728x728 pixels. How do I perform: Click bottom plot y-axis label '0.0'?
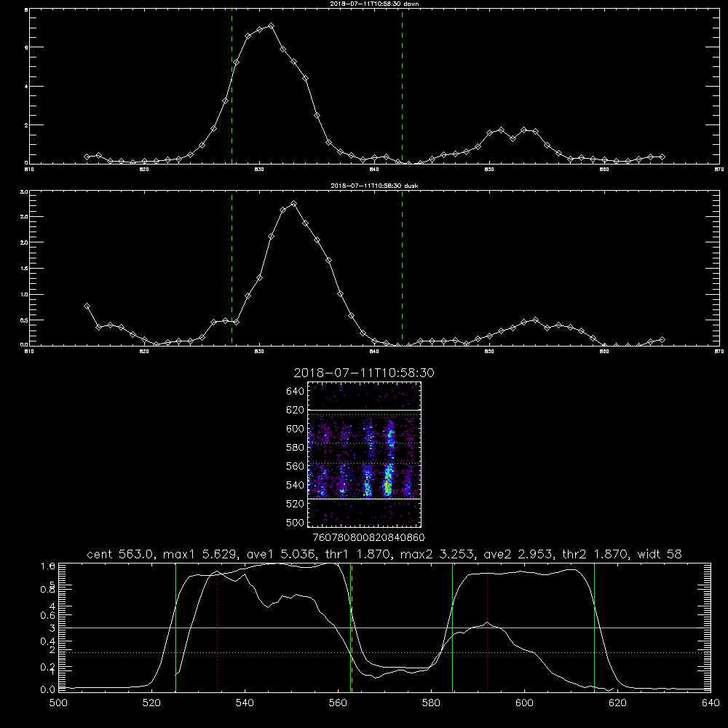(x=47, y=689)
